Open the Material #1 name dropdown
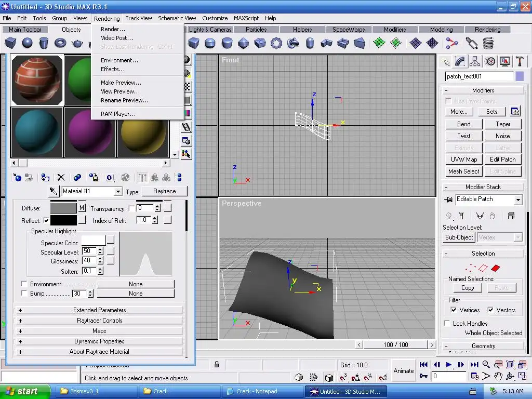This screenshot has height=399, width=532. click(118, 192)
